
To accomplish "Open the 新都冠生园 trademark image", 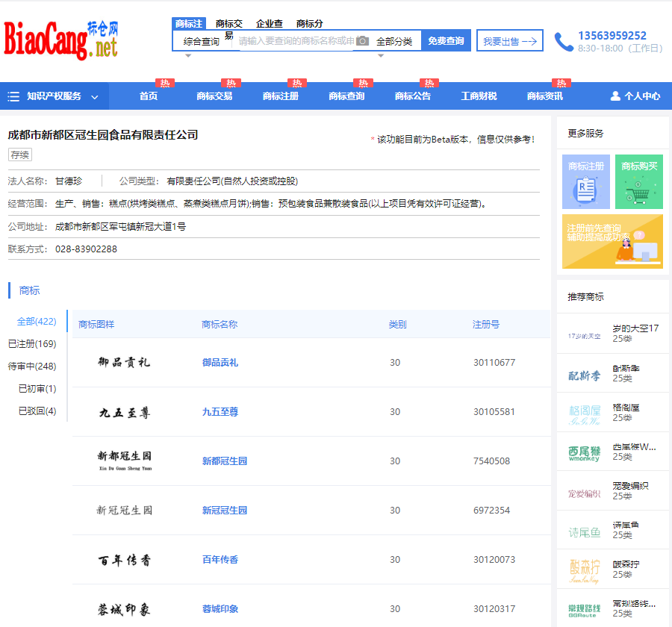I will click(125, 461).
